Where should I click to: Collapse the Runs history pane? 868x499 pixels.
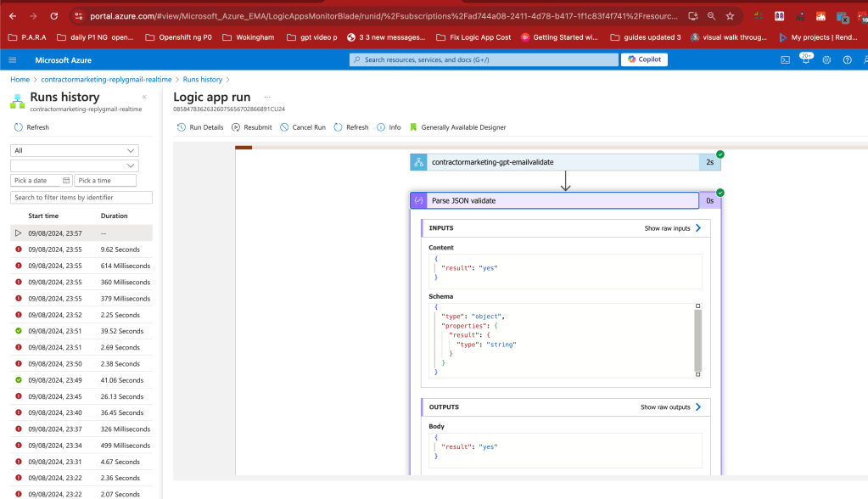pos(144,97)
